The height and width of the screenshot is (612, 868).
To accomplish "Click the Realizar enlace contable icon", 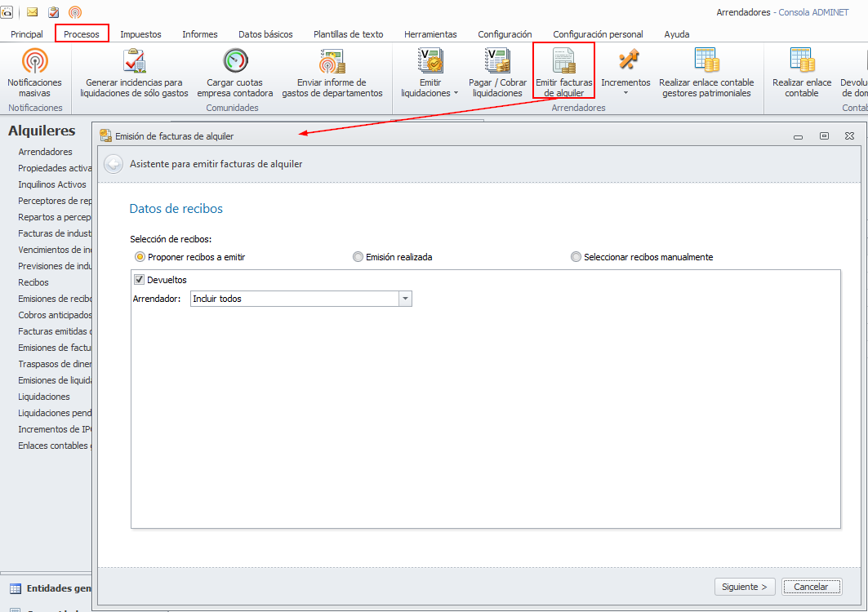I will [802, 60].
